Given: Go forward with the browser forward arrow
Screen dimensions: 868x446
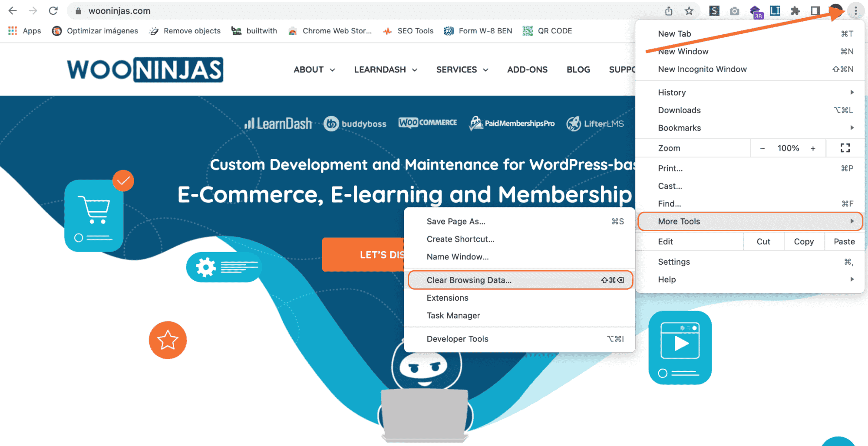Looking at the screenshot, I should point(33,11).
